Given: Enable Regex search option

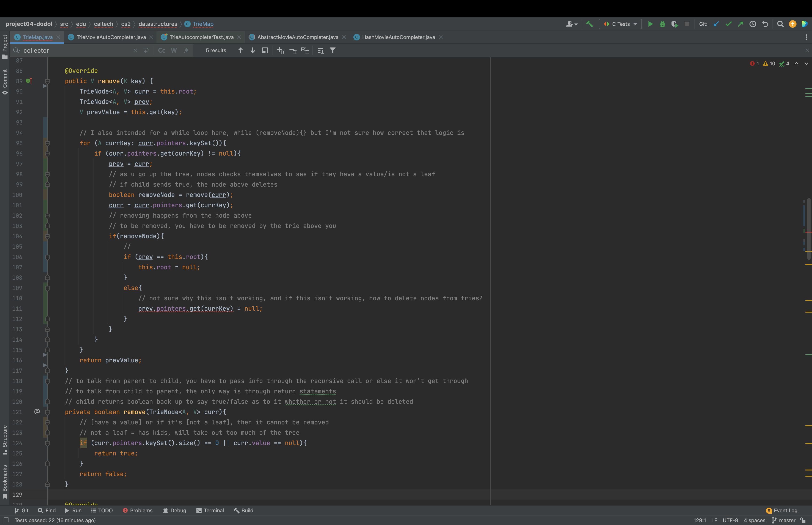Looking at the screenshot, I should 186,51.
